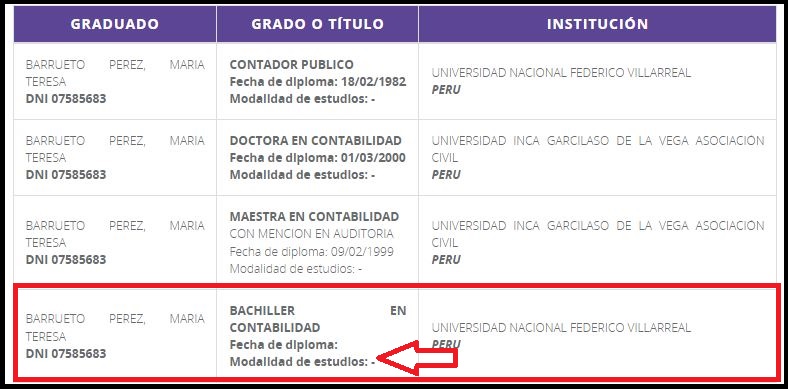Select DOCTORA EN CONTABILIDAD title text
Image resolution: width=788 pixels, height=392 pixels.
316,141
